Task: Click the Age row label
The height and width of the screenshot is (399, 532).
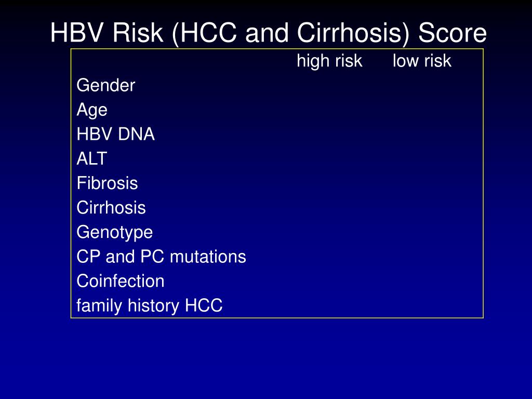Action: [92, 110]
